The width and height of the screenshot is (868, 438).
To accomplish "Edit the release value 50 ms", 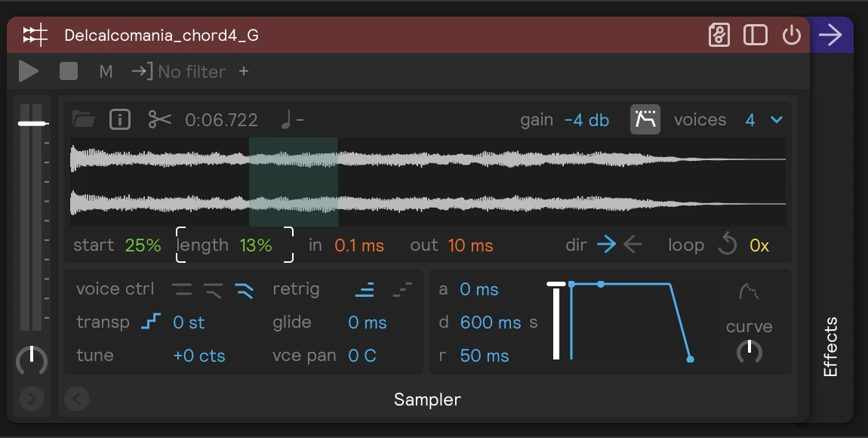I will (485, 356).
